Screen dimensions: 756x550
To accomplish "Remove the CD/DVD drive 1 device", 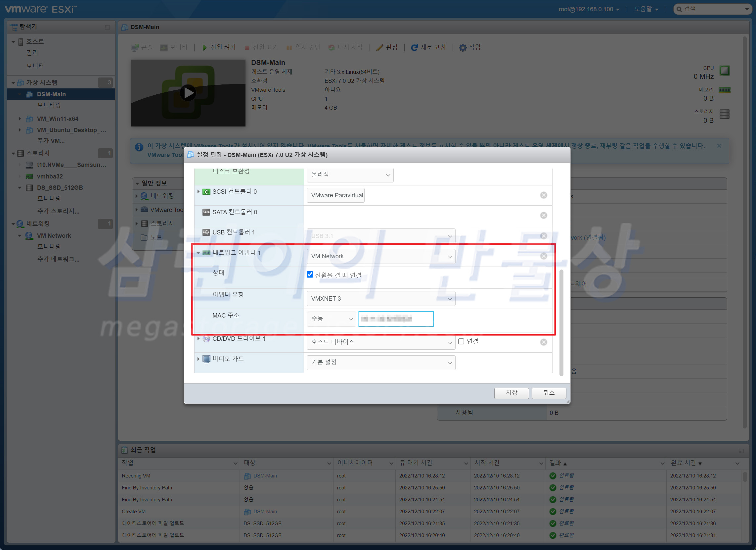I will (x=543, y=342).
